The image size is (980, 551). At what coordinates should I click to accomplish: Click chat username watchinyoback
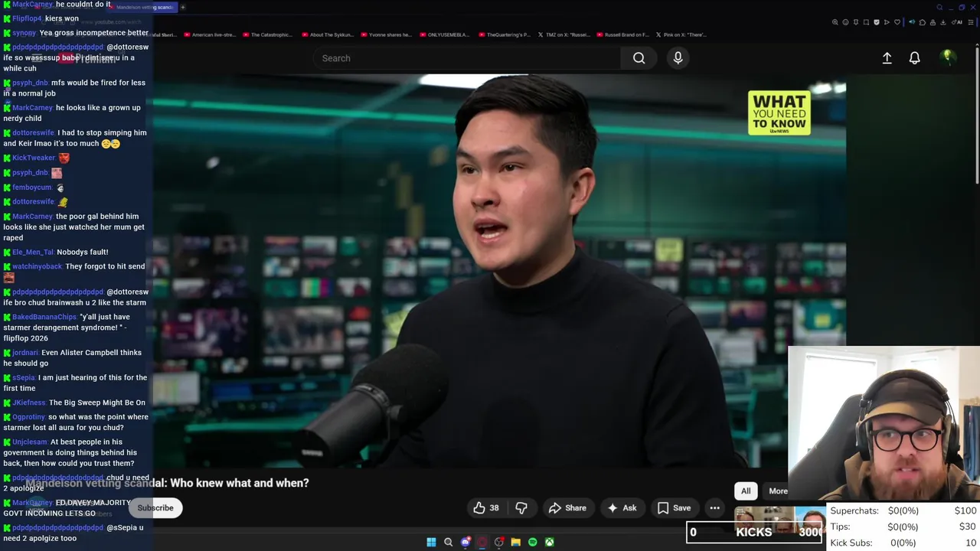click(x=37, y=266)
